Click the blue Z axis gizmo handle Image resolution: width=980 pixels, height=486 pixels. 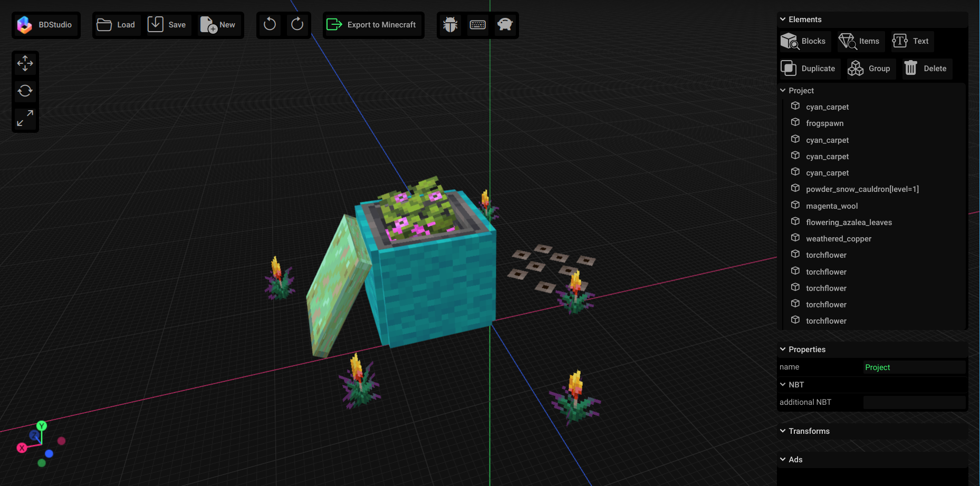(35, 435)
